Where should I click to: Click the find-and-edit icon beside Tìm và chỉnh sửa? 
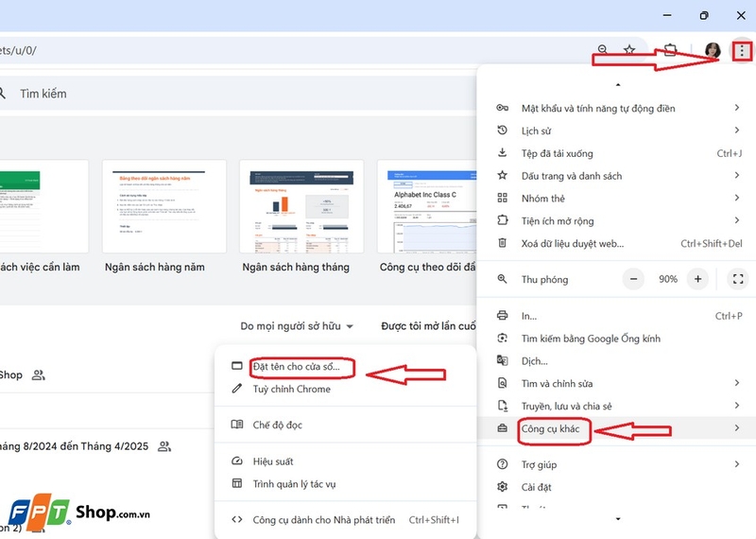click(503, 383)
